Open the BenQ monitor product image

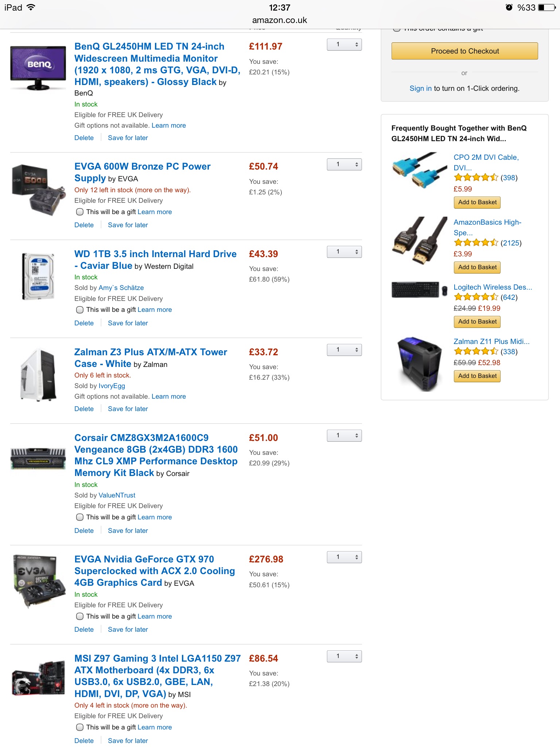tap(38, 68)
